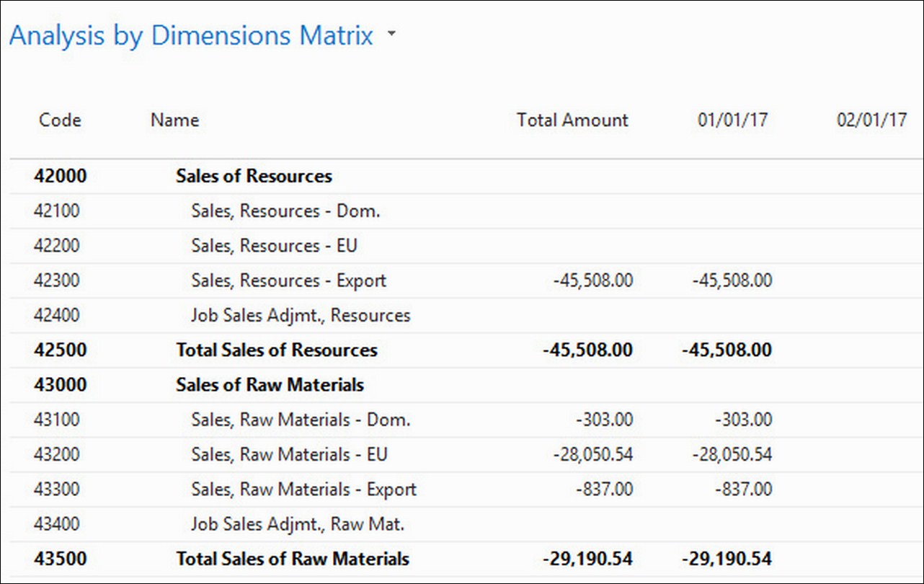This screenshot has width=924, height=584.
Task: Select code 42400 cell
Action: click(57, 315)
